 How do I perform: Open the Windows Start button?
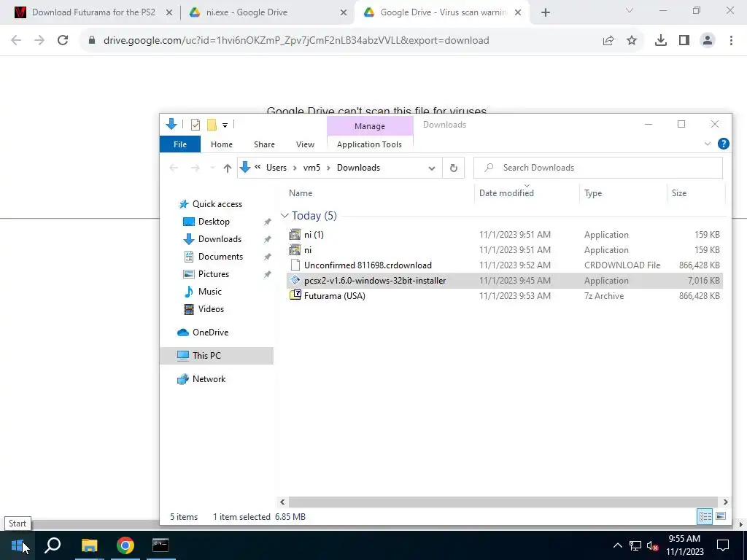click(x=18, y=545)
